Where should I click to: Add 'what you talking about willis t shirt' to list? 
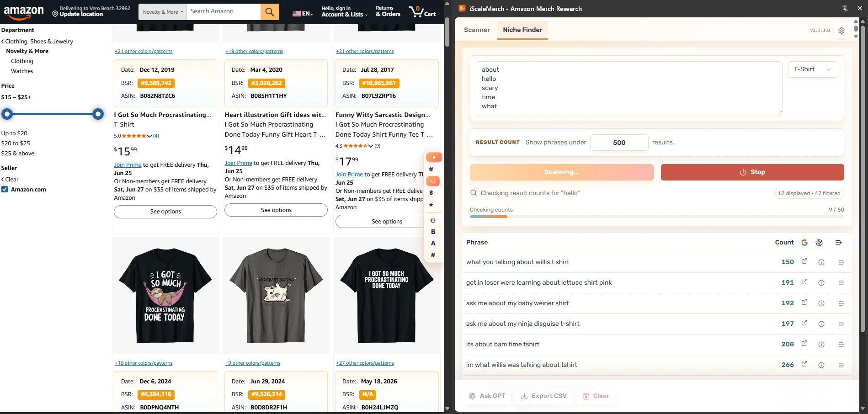point(841,262)
